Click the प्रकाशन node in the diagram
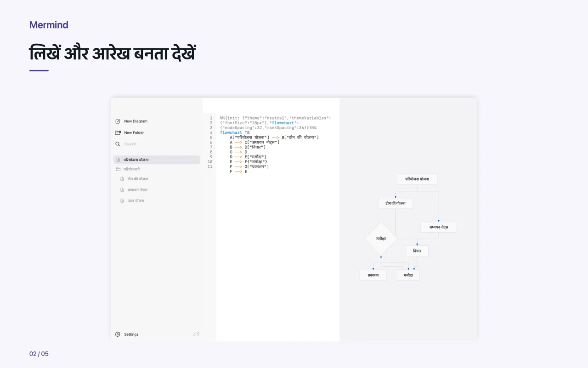 click(373, 275)
